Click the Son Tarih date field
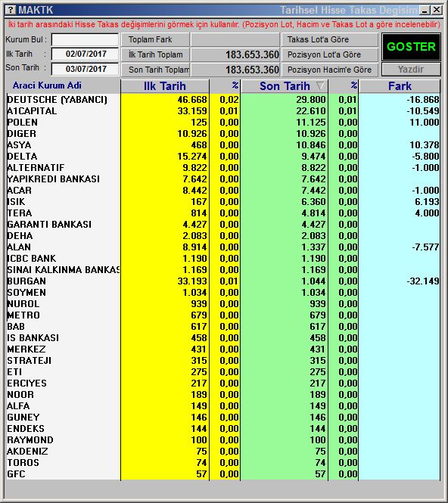The height and width of the screenshot is (503, 448). [85, 69]
